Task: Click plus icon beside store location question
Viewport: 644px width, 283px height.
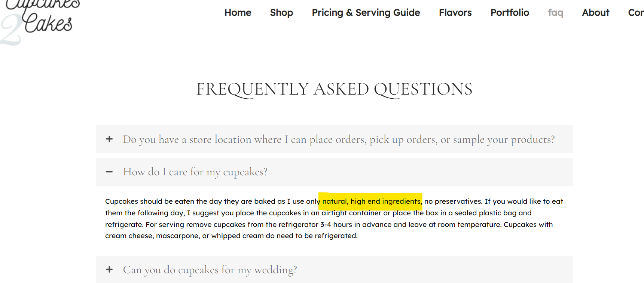Action: coord(109,139)
